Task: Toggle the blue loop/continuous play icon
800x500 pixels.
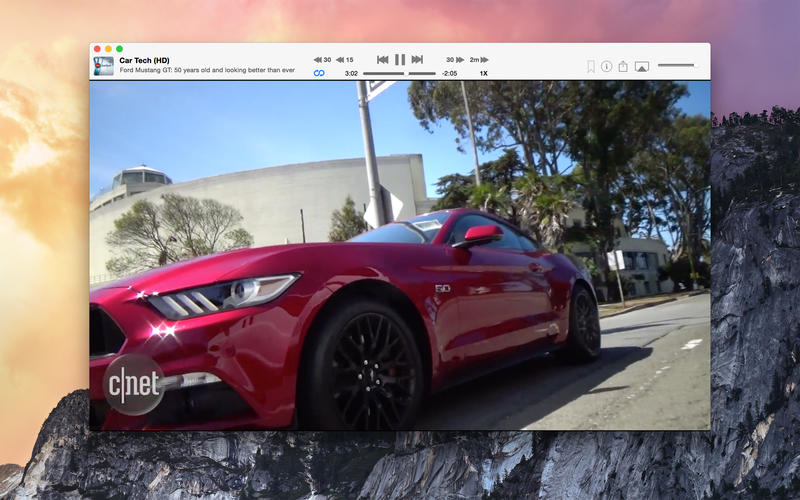Action: [319, 73]
